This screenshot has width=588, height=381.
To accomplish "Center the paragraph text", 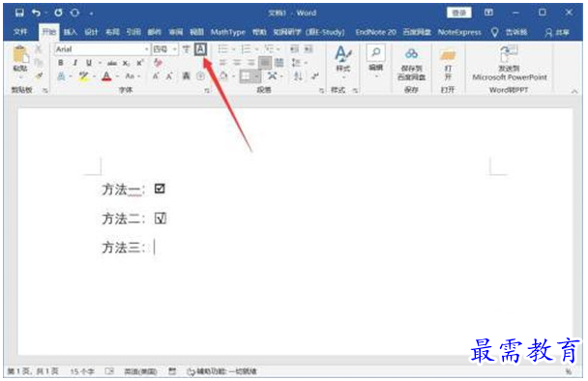I will [237, 62].
